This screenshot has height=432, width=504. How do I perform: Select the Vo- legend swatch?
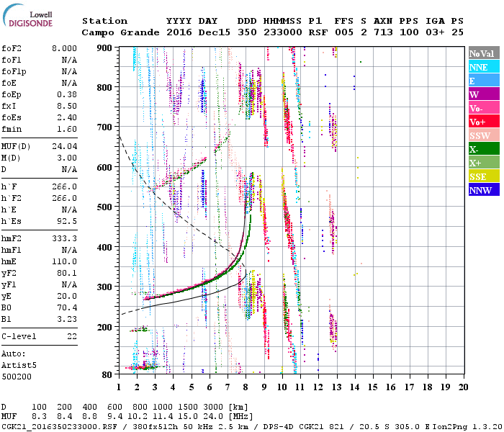click(484, 108)
